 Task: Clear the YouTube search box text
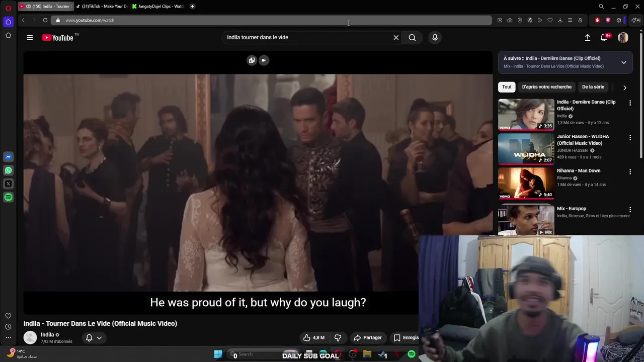(x=396, y=37)
